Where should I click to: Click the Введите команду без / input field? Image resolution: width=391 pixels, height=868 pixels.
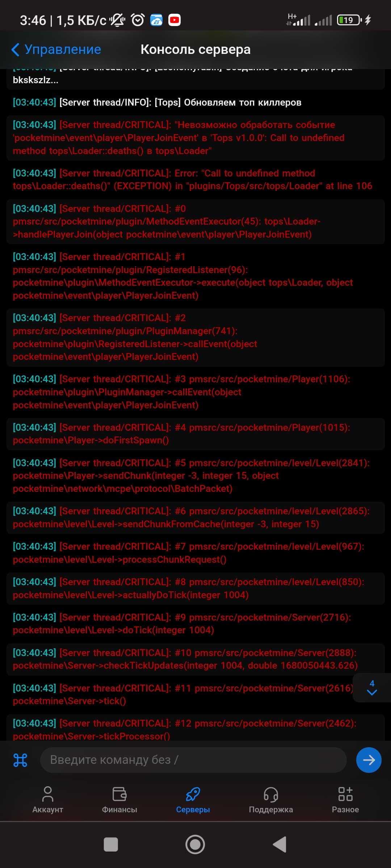tap(193, 760)
